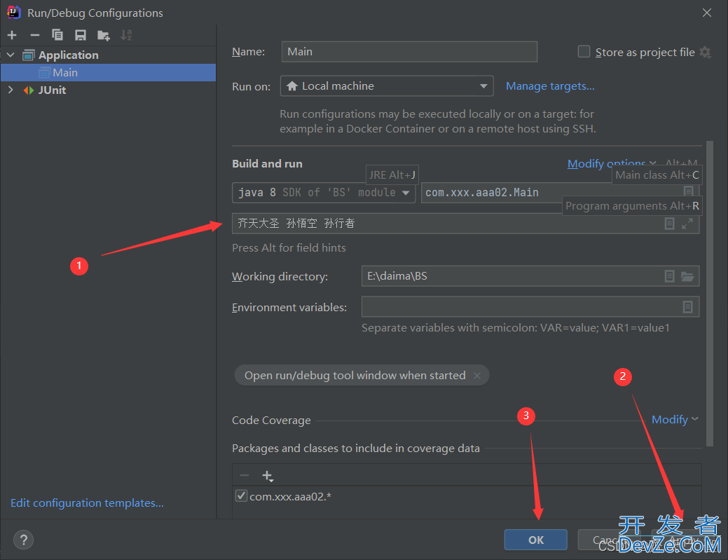
Task: Open the environment variables editor icon
Action: pyautogui.click(x=688, y=307)
